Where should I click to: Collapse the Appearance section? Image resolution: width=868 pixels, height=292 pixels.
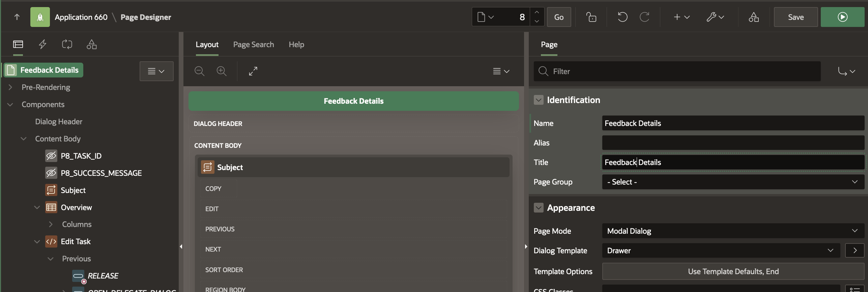[x=539, y=208]
